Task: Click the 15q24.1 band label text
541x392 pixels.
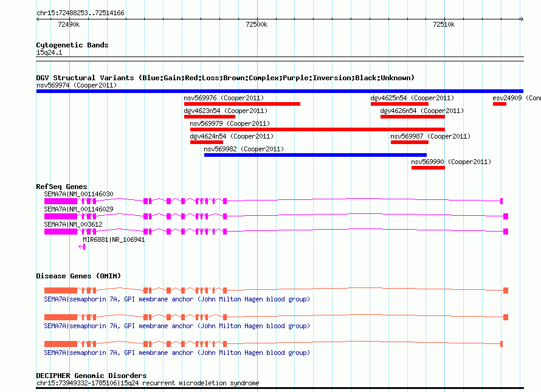Action: pyautogui.click(x=49, y=52)
